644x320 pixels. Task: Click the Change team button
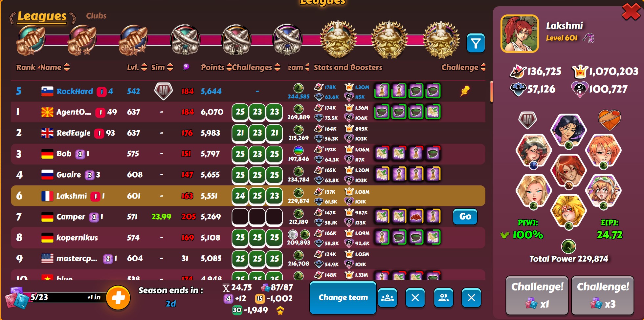pyautogui.click(x=343, y=298)
